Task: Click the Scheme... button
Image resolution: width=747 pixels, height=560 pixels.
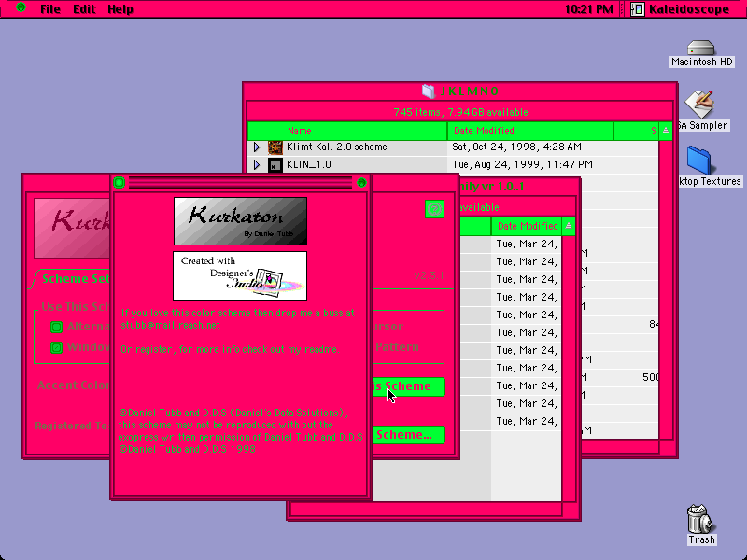Action: pos(408,435)
